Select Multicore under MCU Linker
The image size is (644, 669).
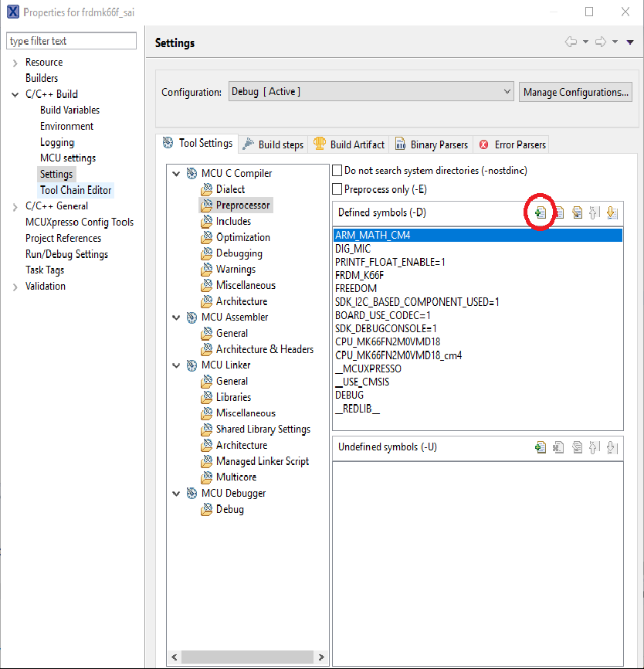click(236, 477)
